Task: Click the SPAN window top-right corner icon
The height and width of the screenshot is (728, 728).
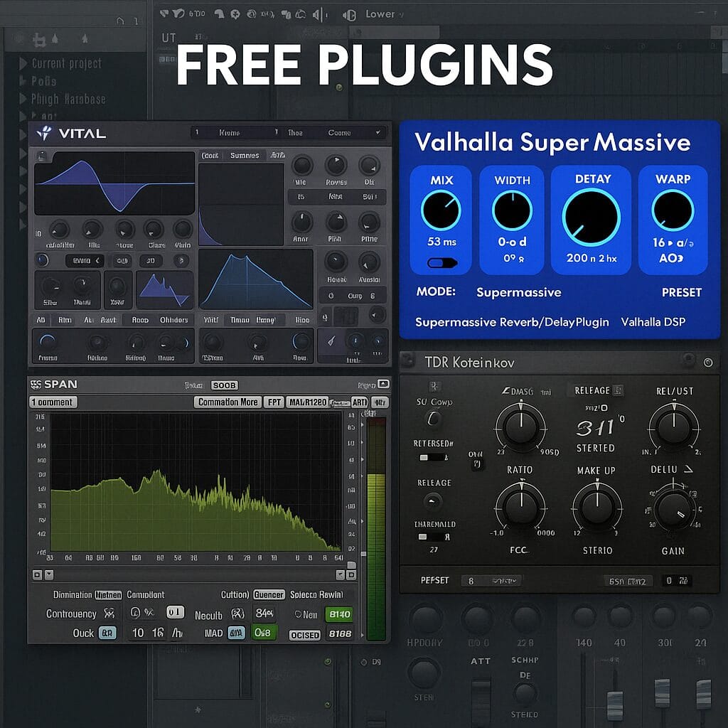Action: [x=383, y=384]
